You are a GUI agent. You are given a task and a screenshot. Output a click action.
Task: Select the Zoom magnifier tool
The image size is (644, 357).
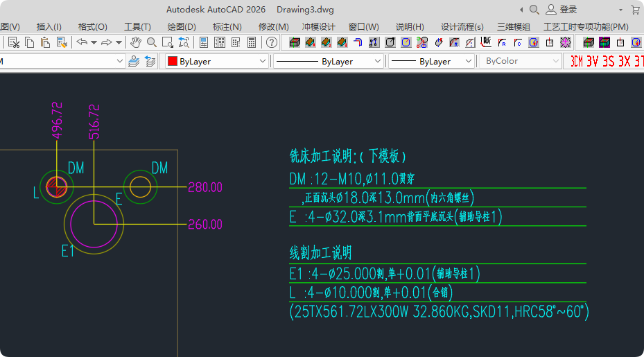pyautogui.click(x=152, y=42)
